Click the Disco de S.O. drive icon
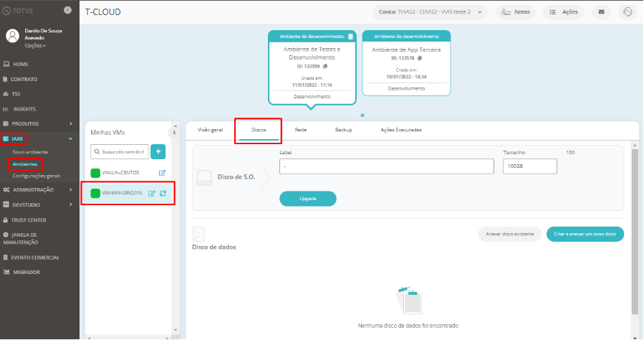The width and height of the screenshot is (644, 340). 204,178
